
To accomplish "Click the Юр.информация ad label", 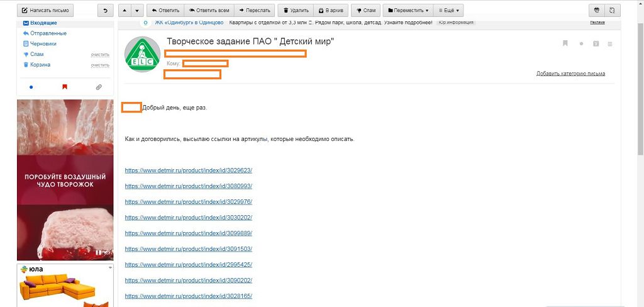I will tap(456, 23).
